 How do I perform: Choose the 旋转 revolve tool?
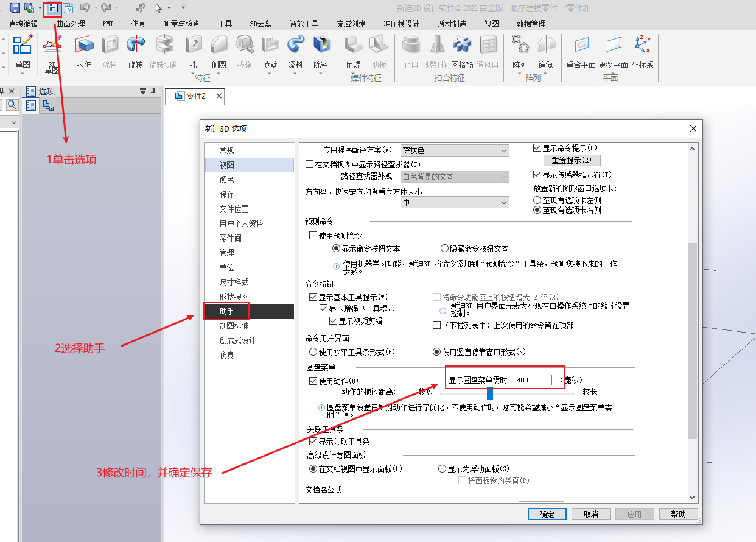point(135,52)
